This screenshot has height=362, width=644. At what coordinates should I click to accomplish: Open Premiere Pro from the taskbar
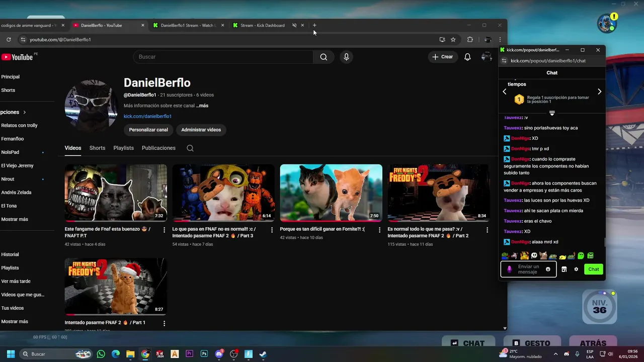[x=189, y=354]
